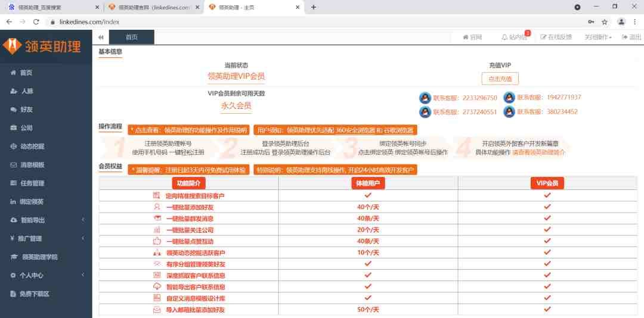Image resolution: width=644 pixels, height=318 pixels.
Task: Expand the 个人中心 submenu
Action: tap(46, 275)
